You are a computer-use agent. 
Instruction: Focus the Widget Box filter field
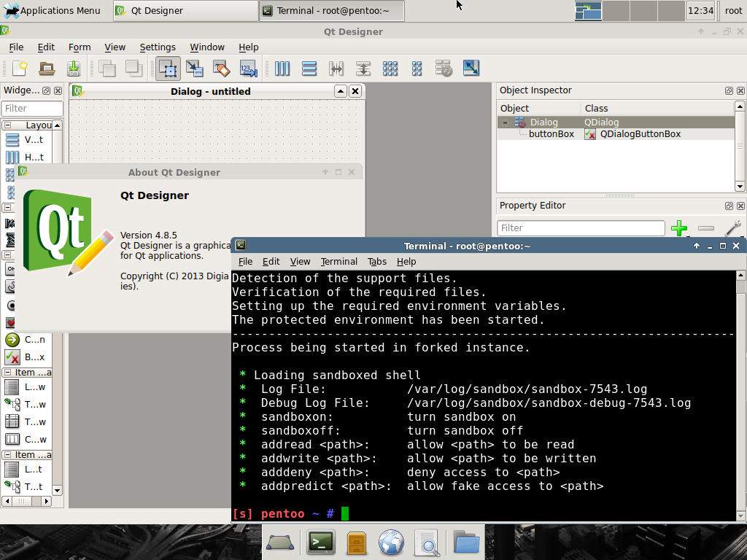[x=32, y=109]
